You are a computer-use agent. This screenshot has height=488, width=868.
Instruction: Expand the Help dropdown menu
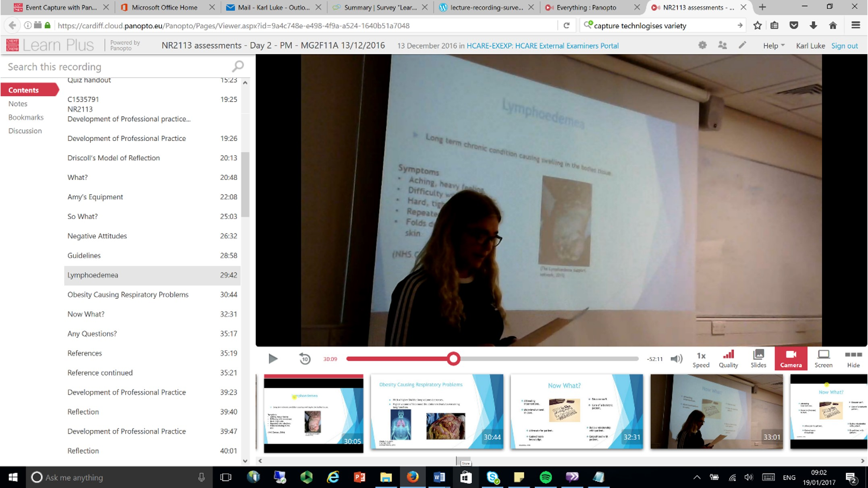773,45
